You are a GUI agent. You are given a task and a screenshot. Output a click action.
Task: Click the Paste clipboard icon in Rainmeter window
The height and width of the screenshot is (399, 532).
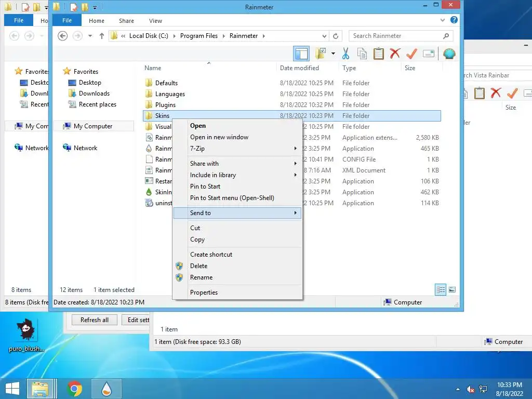pos(378,54)
